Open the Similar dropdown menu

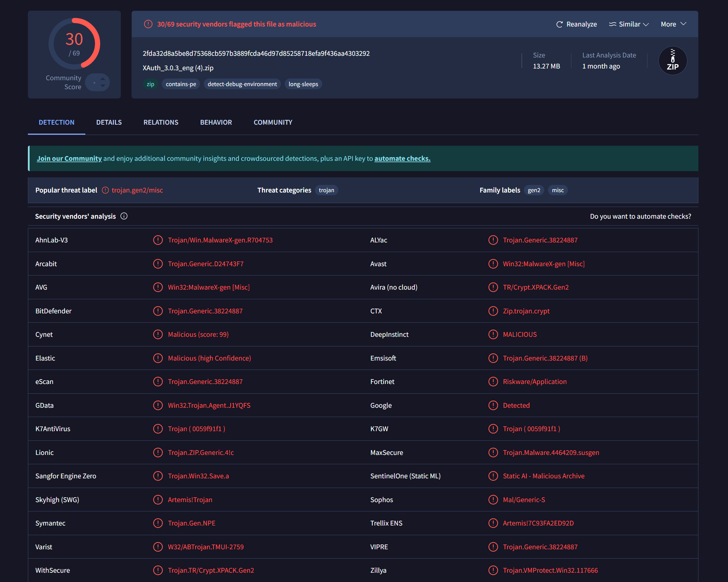(x=629, y=24)
